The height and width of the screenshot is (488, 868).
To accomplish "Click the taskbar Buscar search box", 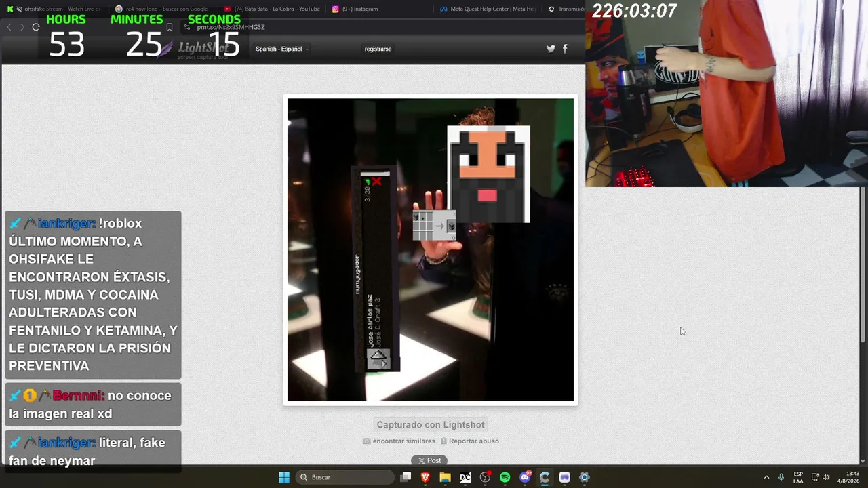I will pyautogui.click(x=345, y=477).
